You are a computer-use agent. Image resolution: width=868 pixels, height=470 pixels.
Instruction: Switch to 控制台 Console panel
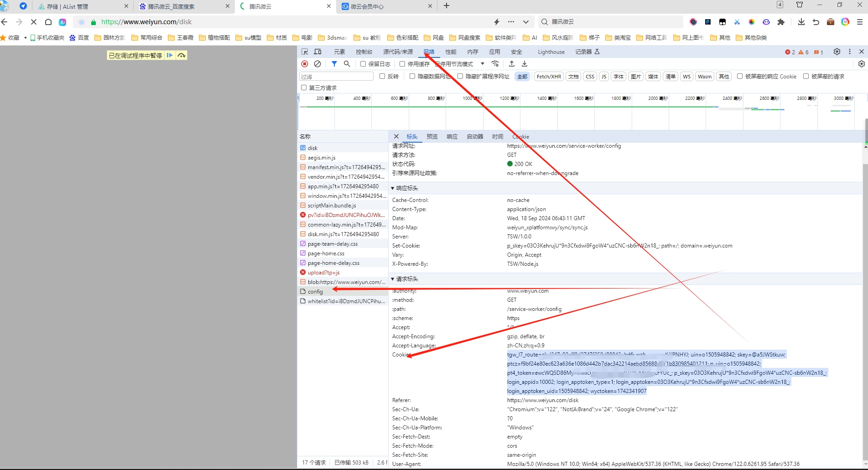tap(364, 52)
